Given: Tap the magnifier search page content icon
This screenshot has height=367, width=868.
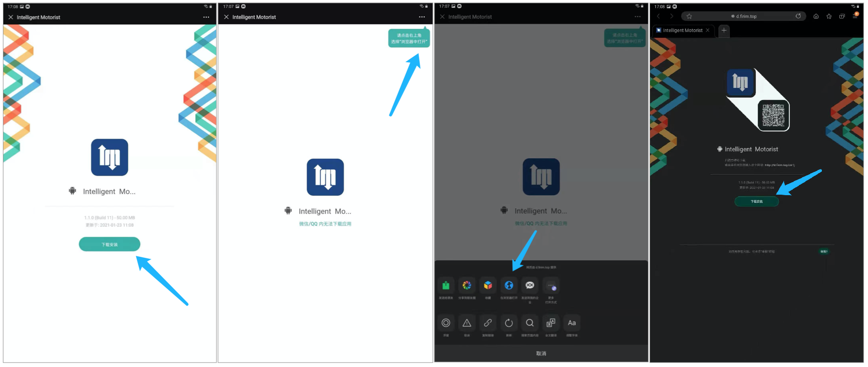Looking at the screenshot, I should coord(530,323).
